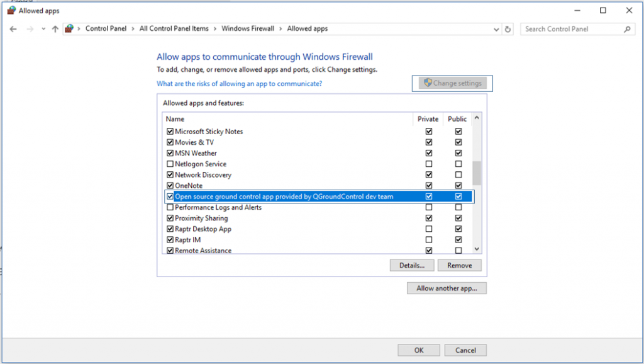This screenshot has width=644, height=364.
Task: Open the address bar dropdown
Action: pyautogui.click(x=496, y=28)
